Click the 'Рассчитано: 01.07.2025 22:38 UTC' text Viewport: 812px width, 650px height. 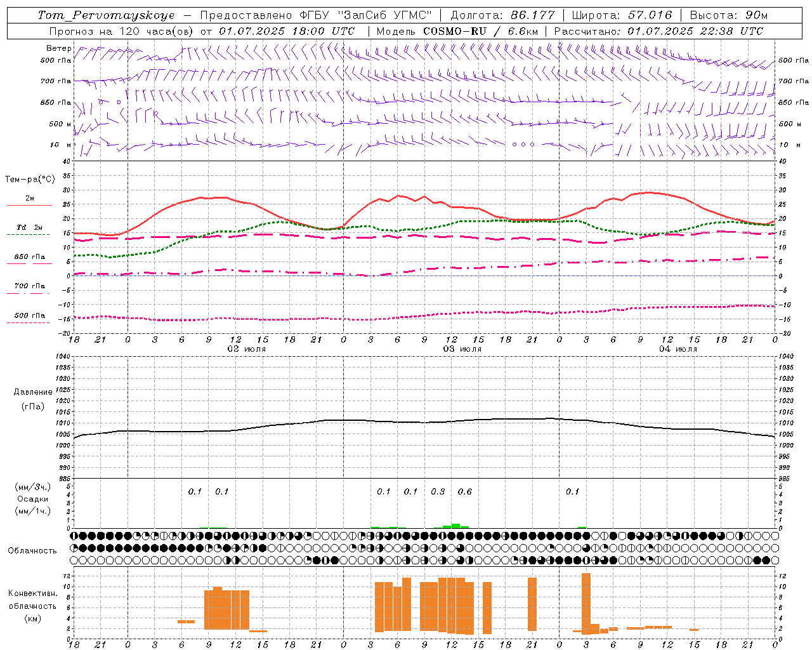tap(658, 31)
